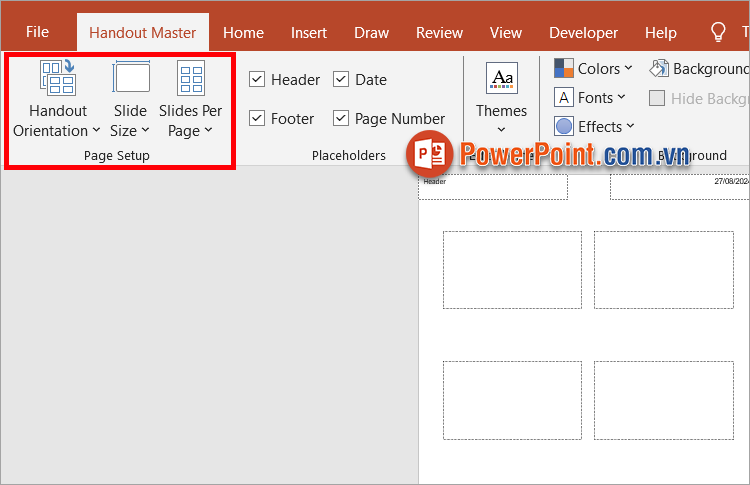Select the Header placeholder box on handout
Image resolution: width=750 pixels, height=485 pixels.
(493, 187)
